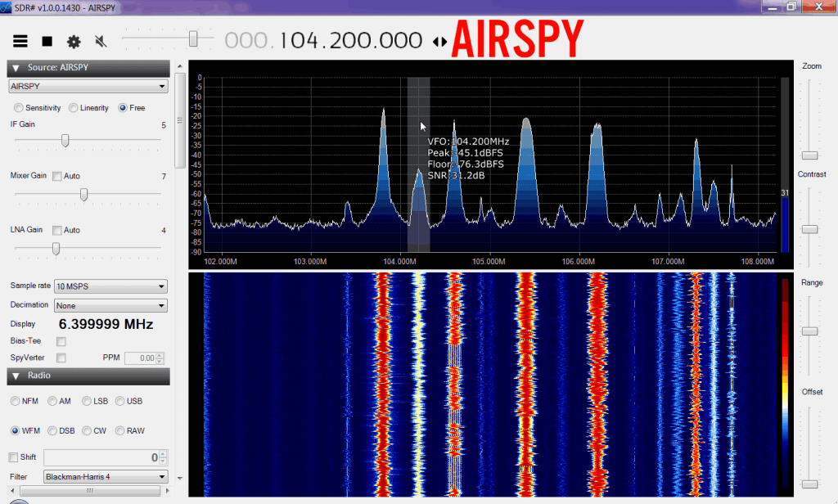Open the AIRSPY source device dropdown

click(88, 86)
